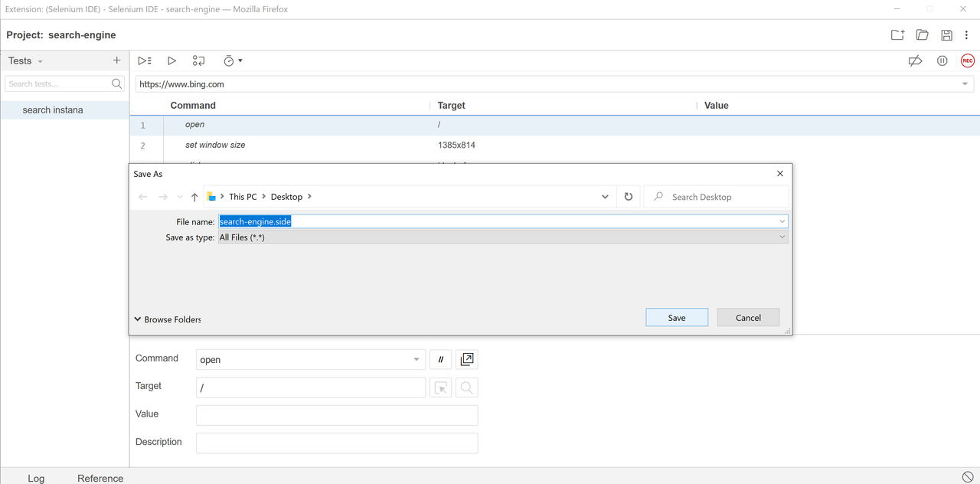Expand the File name history dropdown
Viewport: 980px width, 484px height.
[x=782, y=221]
